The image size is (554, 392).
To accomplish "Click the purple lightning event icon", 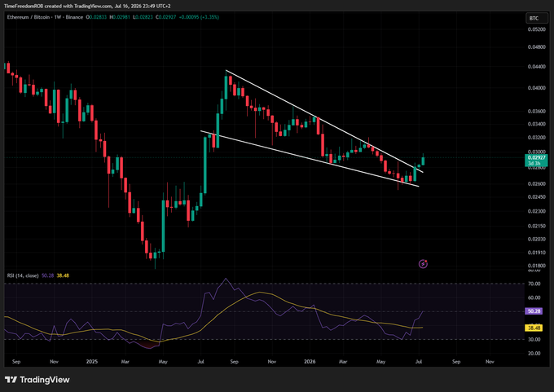I will pos(423,264).
